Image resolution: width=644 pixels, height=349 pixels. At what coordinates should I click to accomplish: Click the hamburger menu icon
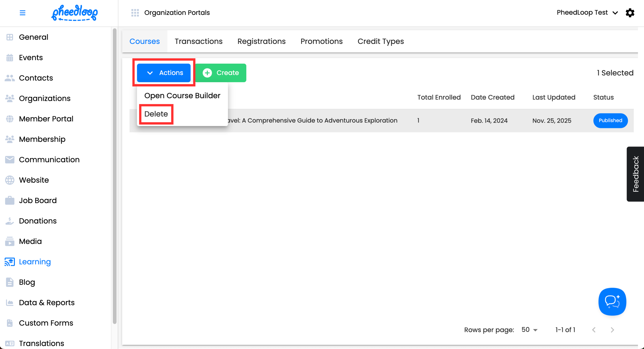(x=23, y=13)
